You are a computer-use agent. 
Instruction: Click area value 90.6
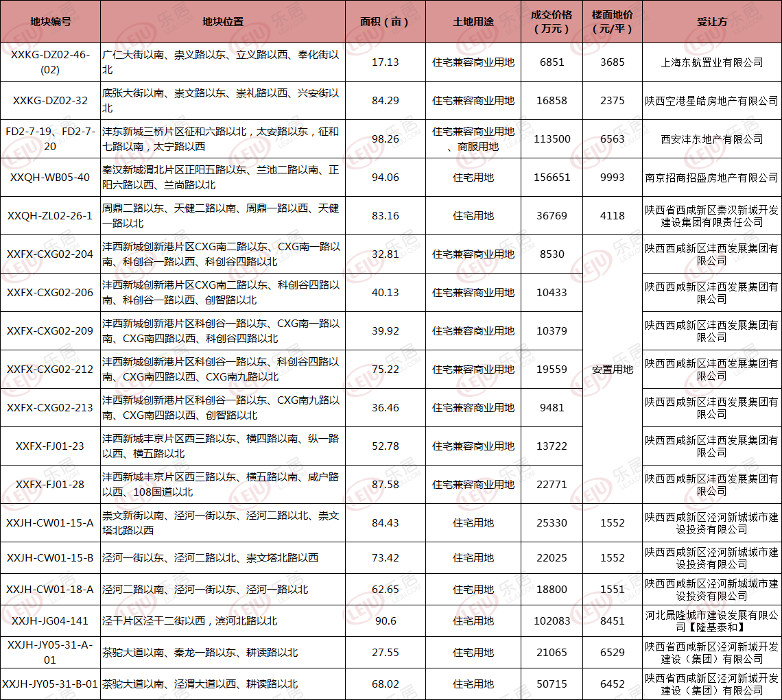[x=385, y=620]
